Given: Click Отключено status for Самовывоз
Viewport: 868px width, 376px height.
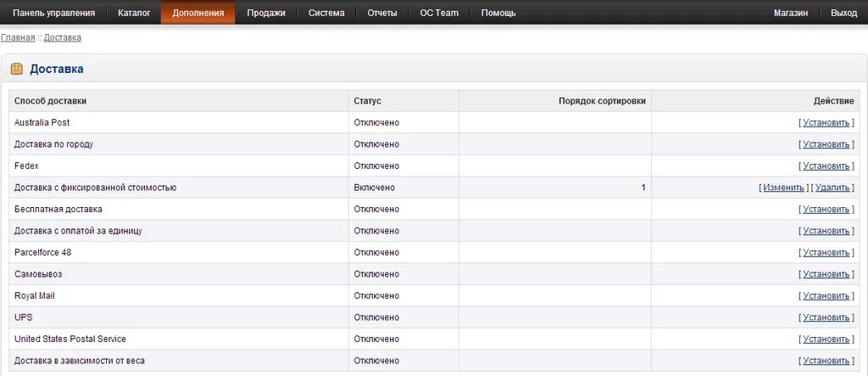Looking at the screenshot, I should point(376,274).
